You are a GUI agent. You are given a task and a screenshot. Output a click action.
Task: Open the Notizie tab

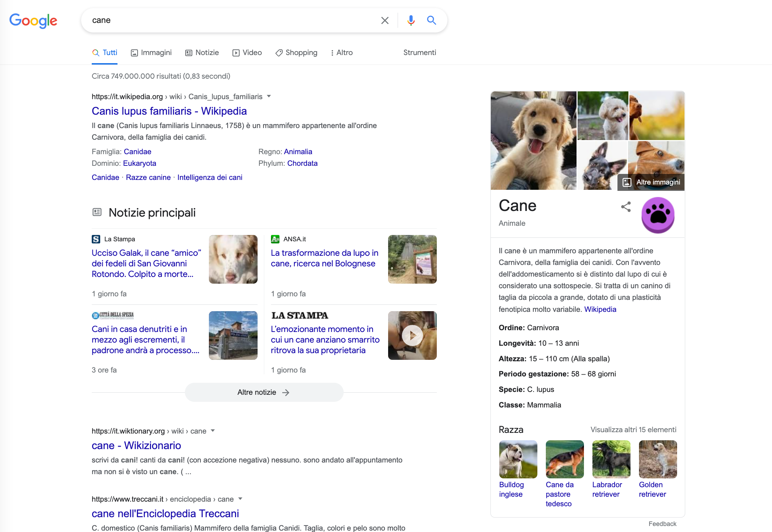pos(202,53)
